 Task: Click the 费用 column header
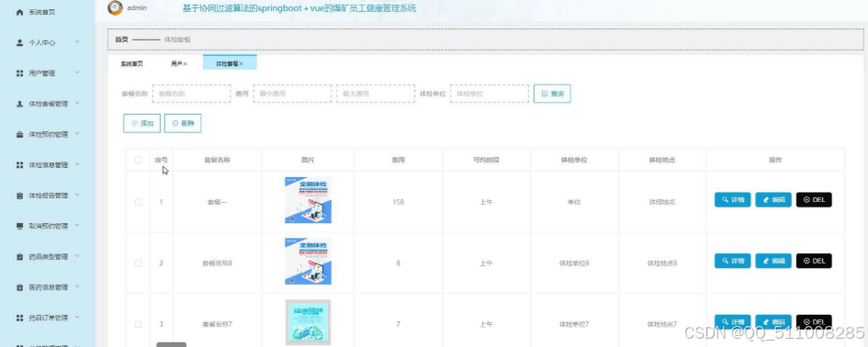(x=398, y=160)
